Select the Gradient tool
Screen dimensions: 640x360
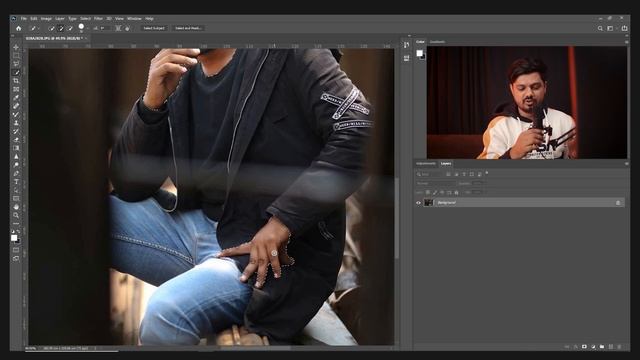[16, 148]
